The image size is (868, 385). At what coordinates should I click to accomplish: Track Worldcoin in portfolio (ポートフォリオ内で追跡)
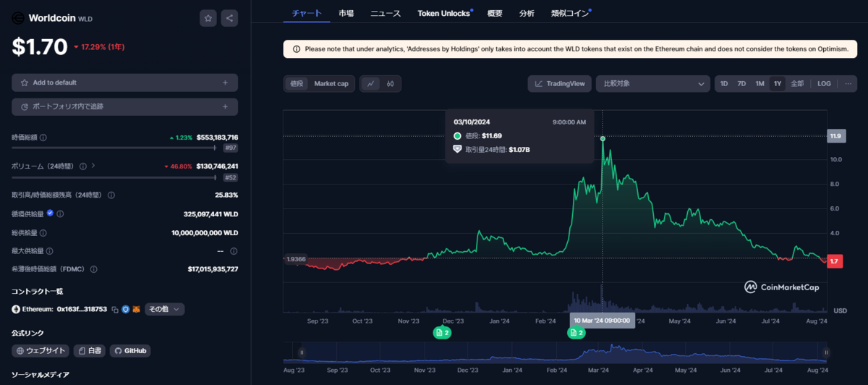coord(124,106)
